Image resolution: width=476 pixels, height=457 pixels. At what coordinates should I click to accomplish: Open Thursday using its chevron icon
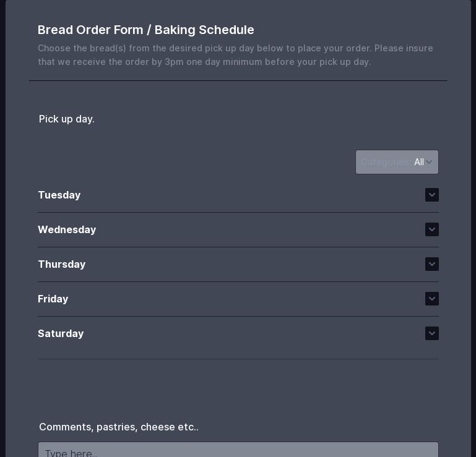point(432,264)
